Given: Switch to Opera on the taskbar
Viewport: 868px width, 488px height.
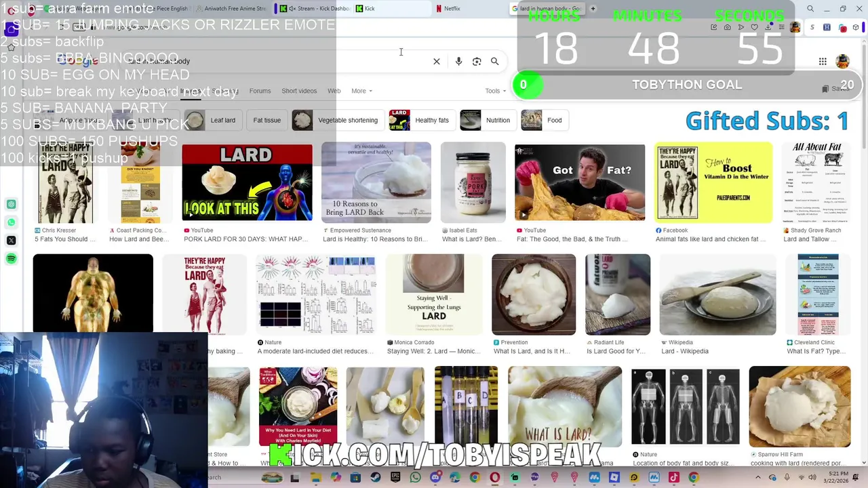Looking at the screenshot, I should point(494,478).
